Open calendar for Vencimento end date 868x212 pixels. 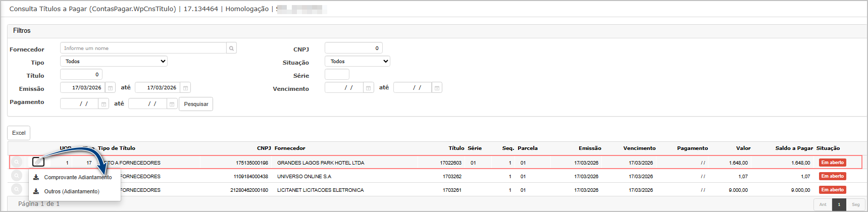[437, 88]
